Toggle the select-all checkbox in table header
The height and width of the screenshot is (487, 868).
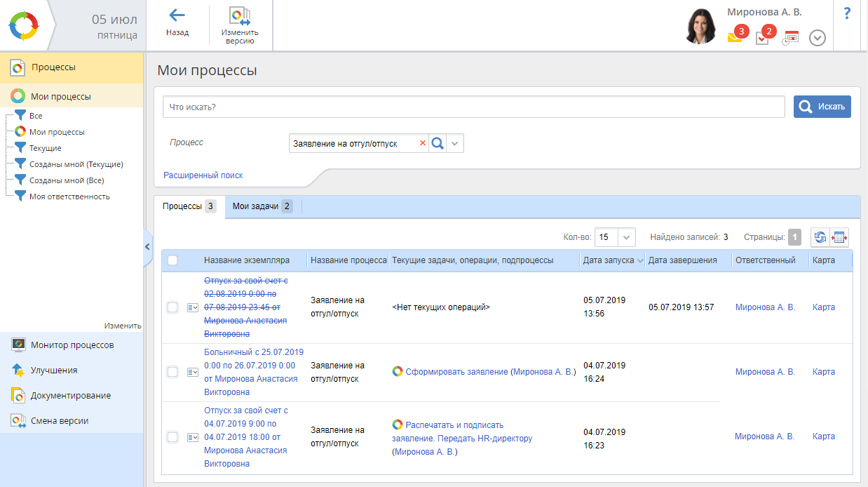coord(172,260)
